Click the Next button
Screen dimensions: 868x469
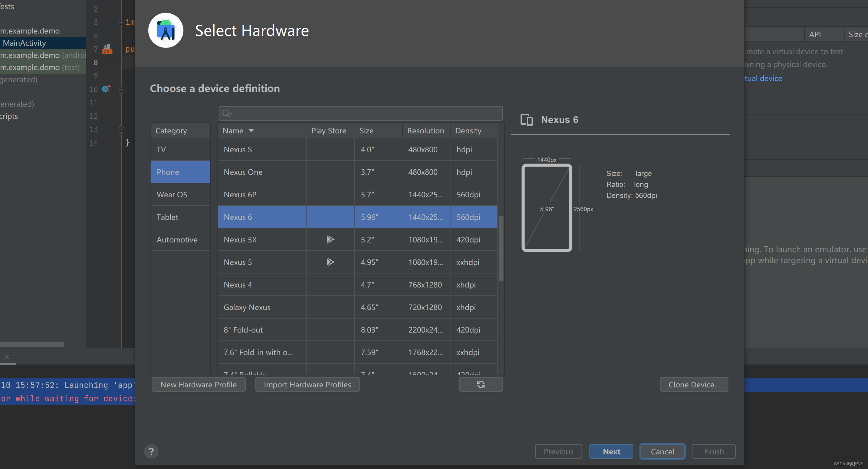(x=611, y=452)
